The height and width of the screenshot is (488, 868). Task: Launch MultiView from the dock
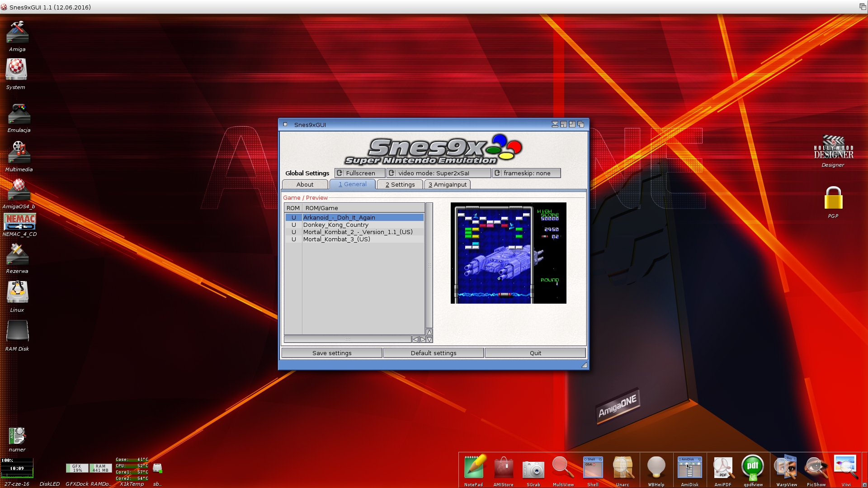[x=563, y=467]
